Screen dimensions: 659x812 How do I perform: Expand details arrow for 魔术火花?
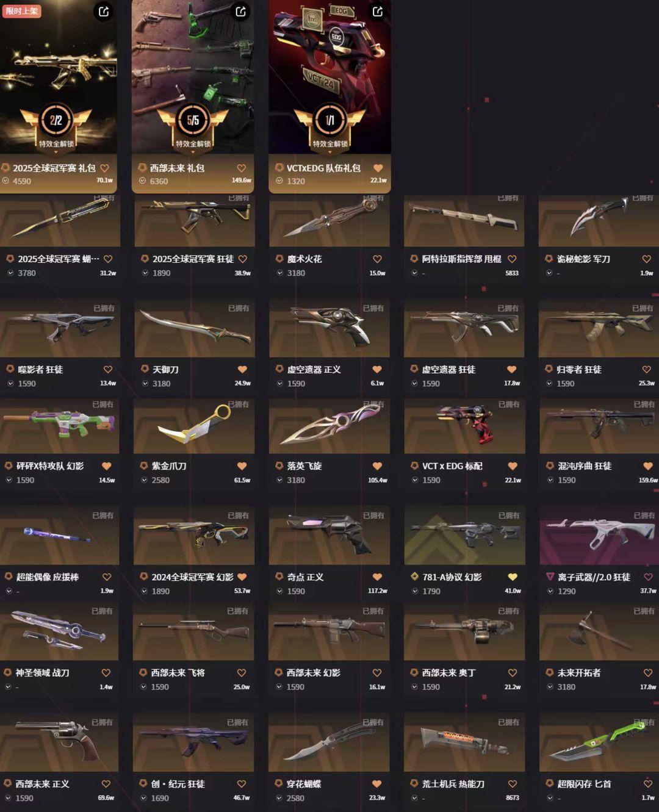tap(280, 273)
